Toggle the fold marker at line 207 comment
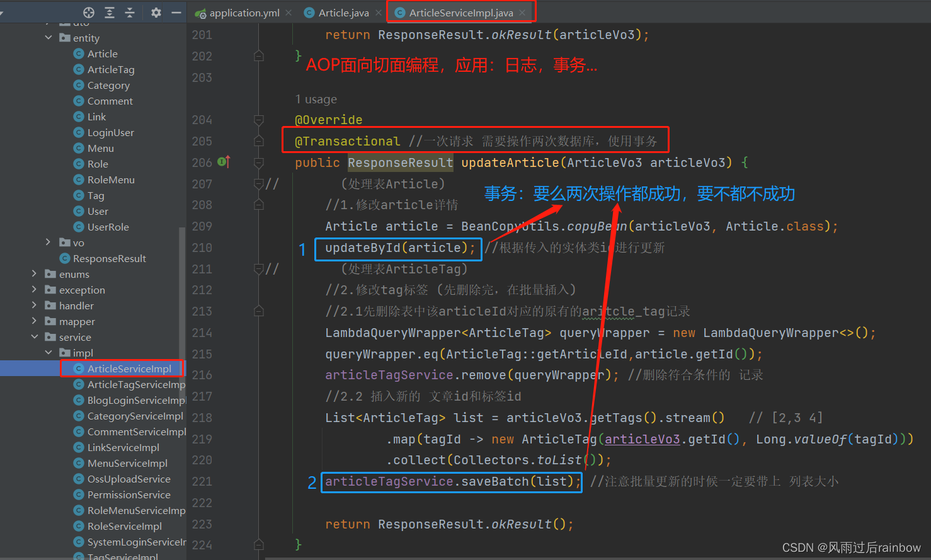This screenshot has width=931, height=560. 258,184
